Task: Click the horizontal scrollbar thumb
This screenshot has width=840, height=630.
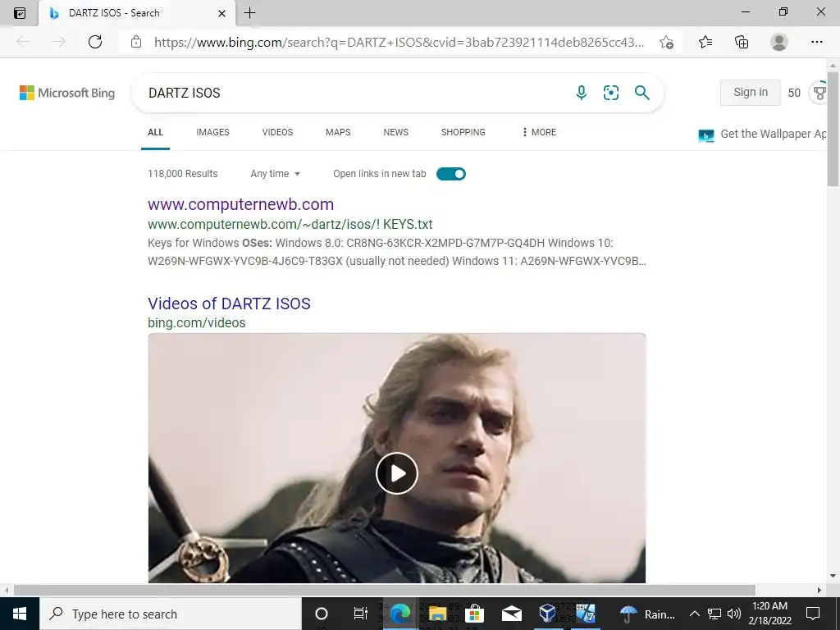Action: (x=385, y=590)
